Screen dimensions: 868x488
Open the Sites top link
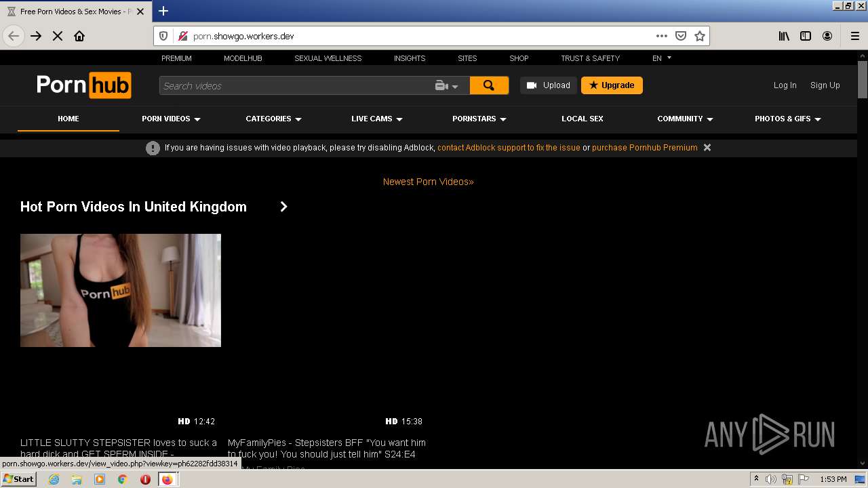click(467, 58)
